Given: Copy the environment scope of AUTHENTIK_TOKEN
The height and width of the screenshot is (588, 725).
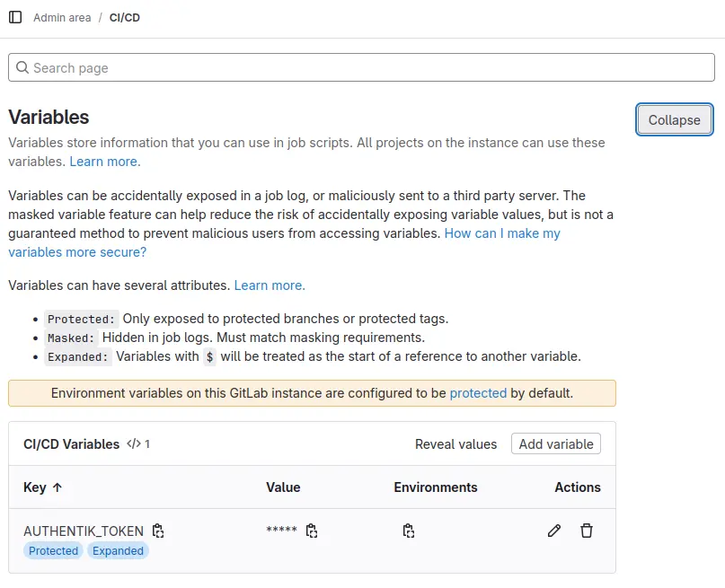Looking at the screenshot, I should tap(409, 531).
